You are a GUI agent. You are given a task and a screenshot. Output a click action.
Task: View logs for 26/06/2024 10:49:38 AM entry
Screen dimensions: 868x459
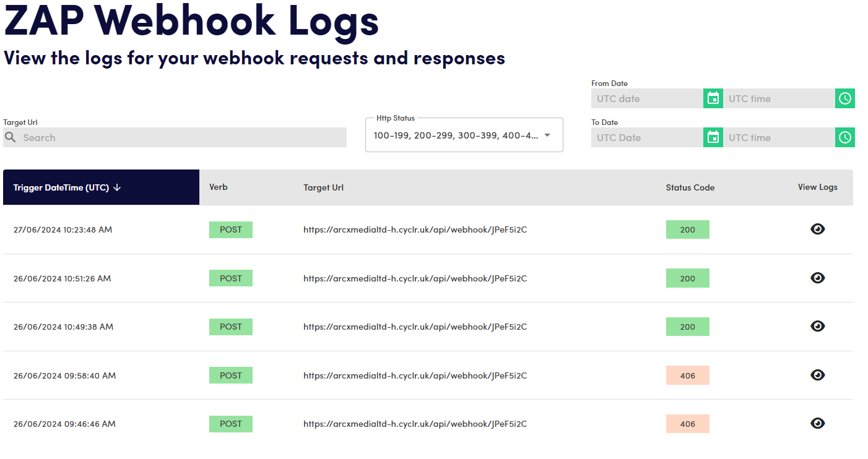click(x=817, y=327)
